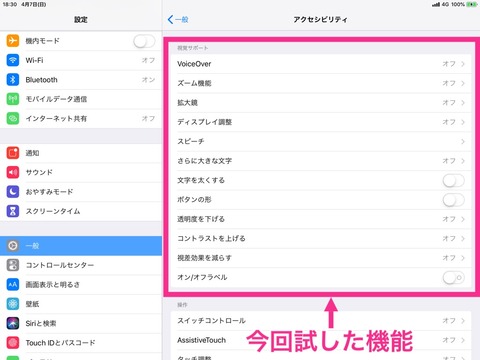Screen dimensions: 480x360
Task: Select スクリーンタイム in sidebar
Action: (81, 211)
